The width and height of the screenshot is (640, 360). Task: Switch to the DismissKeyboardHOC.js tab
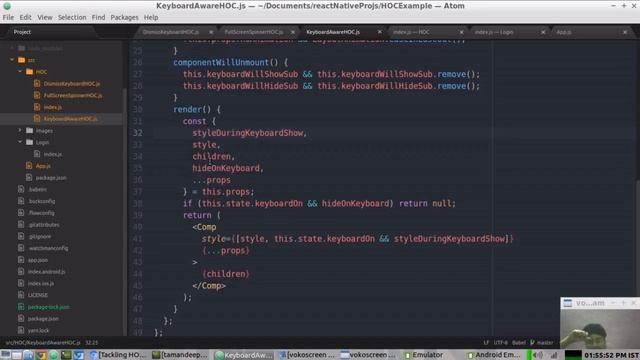(171, 32)
